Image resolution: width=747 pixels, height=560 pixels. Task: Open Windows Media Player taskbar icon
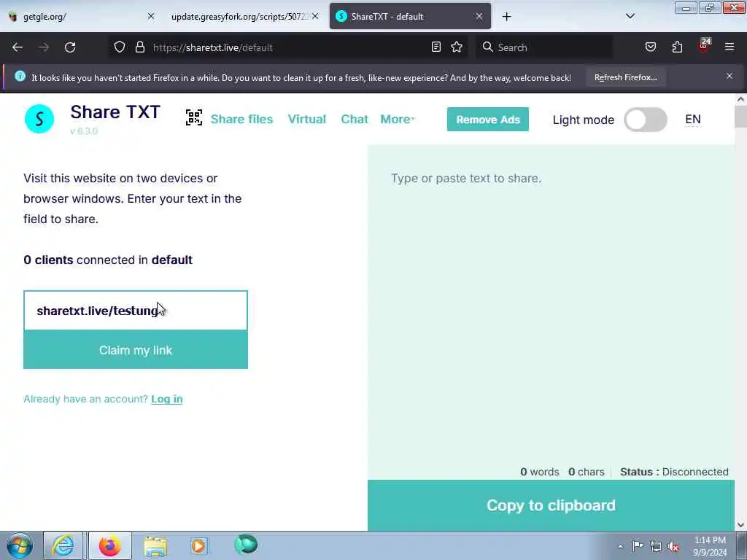[199, 545]
